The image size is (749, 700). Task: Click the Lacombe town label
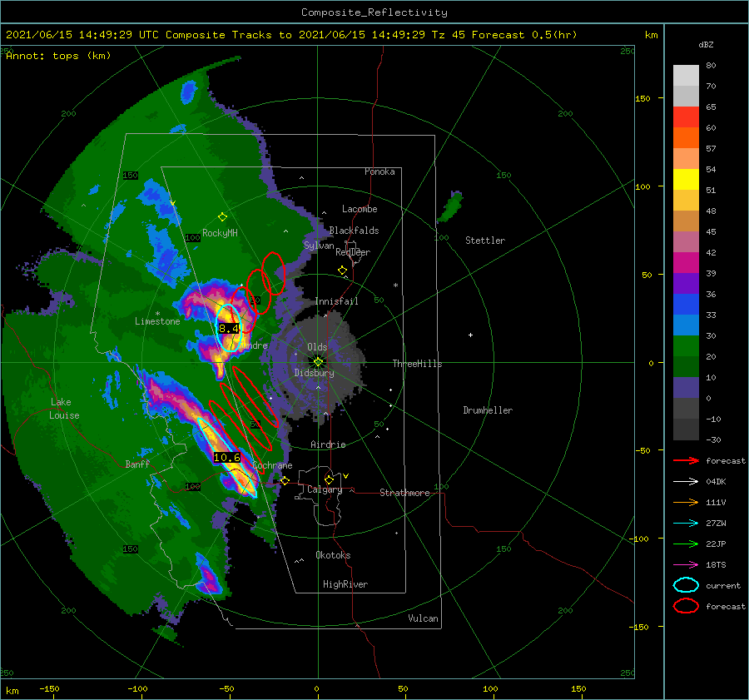click(360, 209)
